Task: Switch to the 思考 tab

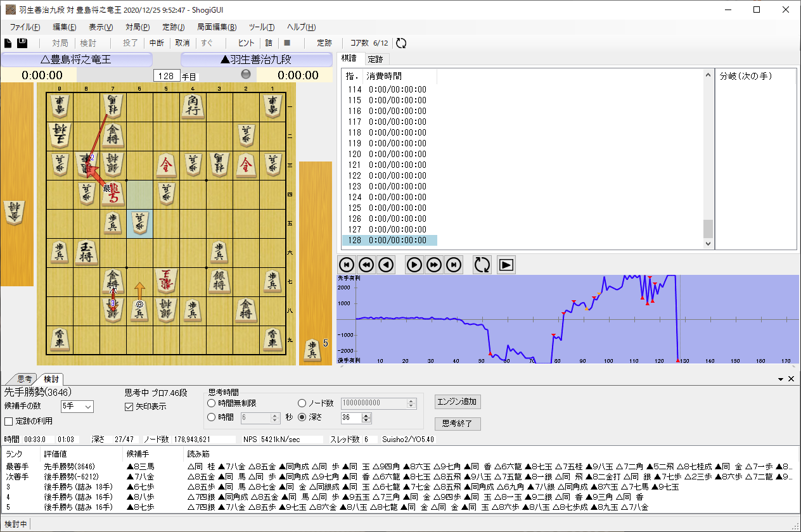Action: pos(25,379)
